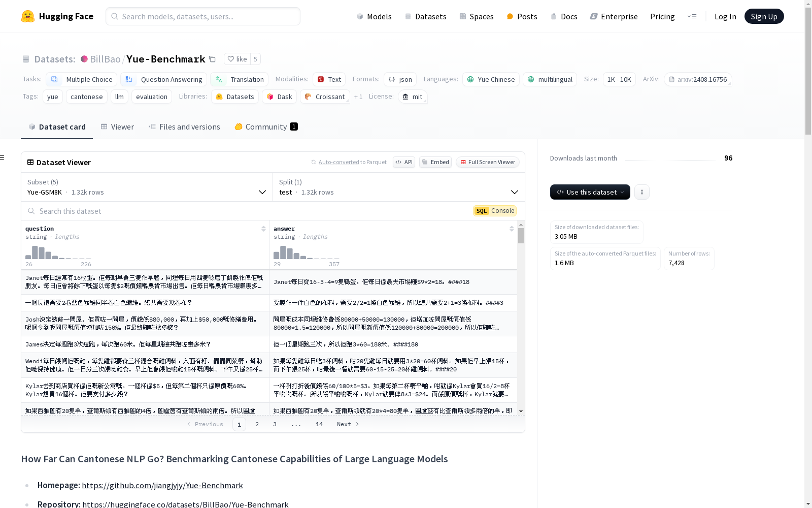Open Spaces from the top navigation
The image size is (812, 508).
click(476, 16)
